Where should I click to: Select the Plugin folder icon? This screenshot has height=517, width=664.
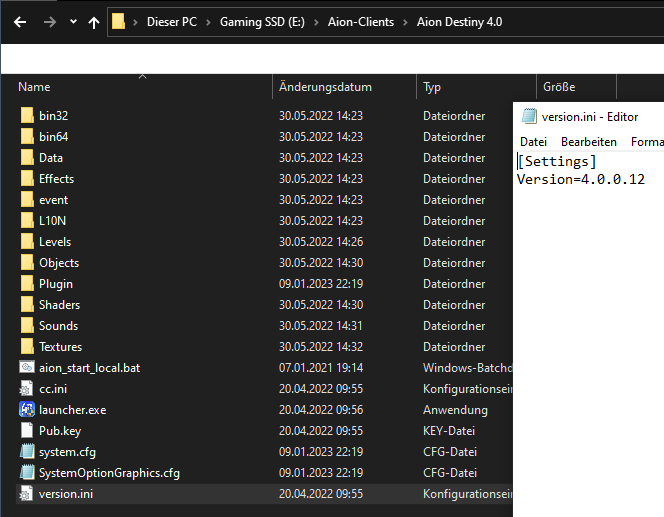point(27,283)
